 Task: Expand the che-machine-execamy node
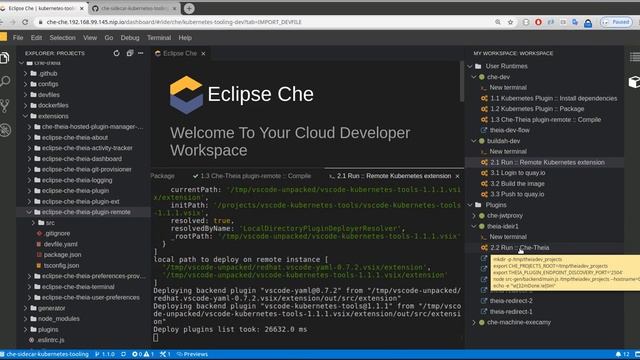tap(474, 322)
